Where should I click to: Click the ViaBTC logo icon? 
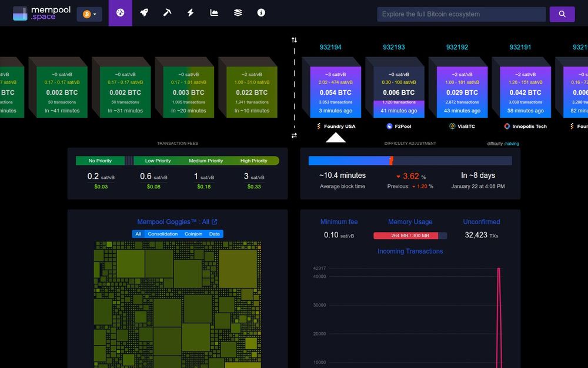click(452, 126)
